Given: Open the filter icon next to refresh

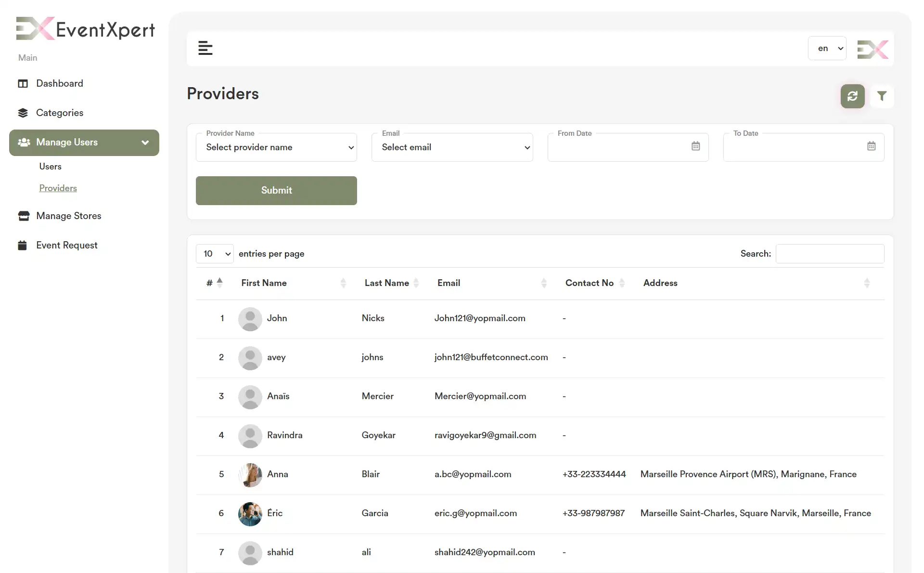Looking at the screenshot, I should pyautogui.click(x=882, y=96).
